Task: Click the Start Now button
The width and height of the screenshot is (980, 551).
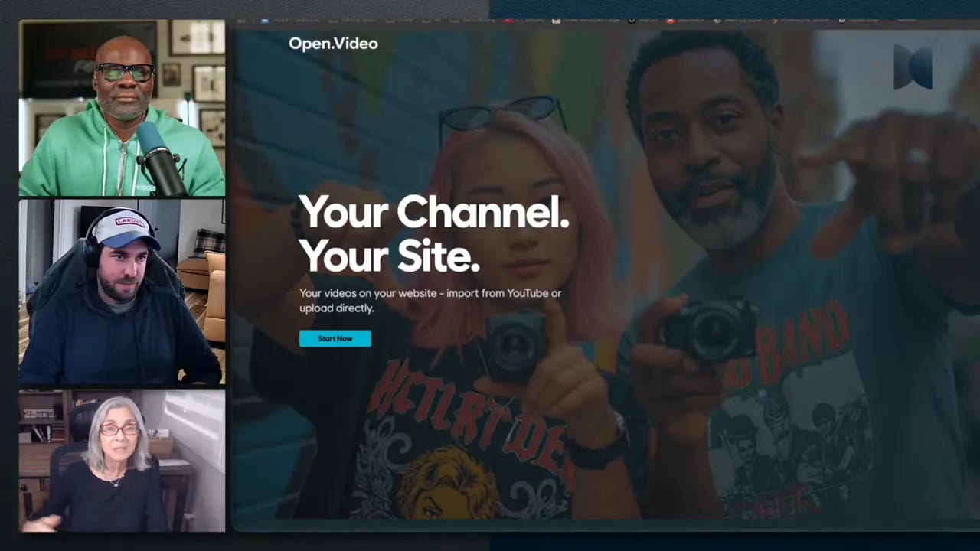Action: pyautogui.click(x=335, y=338)
